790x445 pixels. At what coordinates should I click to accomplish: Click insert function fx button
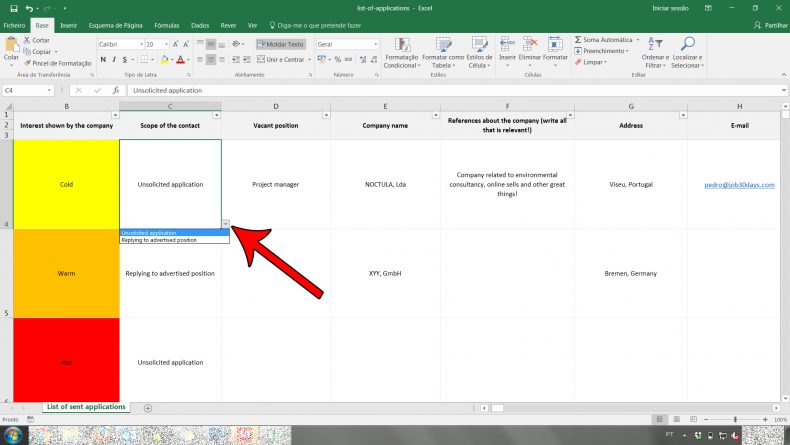pos(115,90)
